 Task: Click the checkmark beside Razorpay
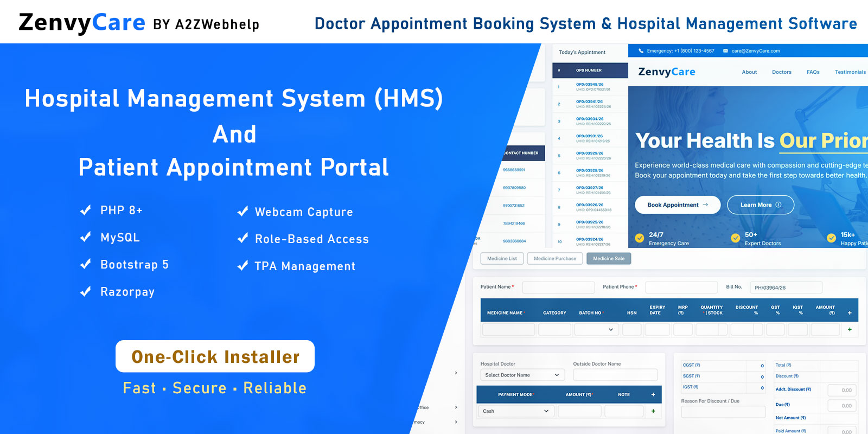coord(85,291)
